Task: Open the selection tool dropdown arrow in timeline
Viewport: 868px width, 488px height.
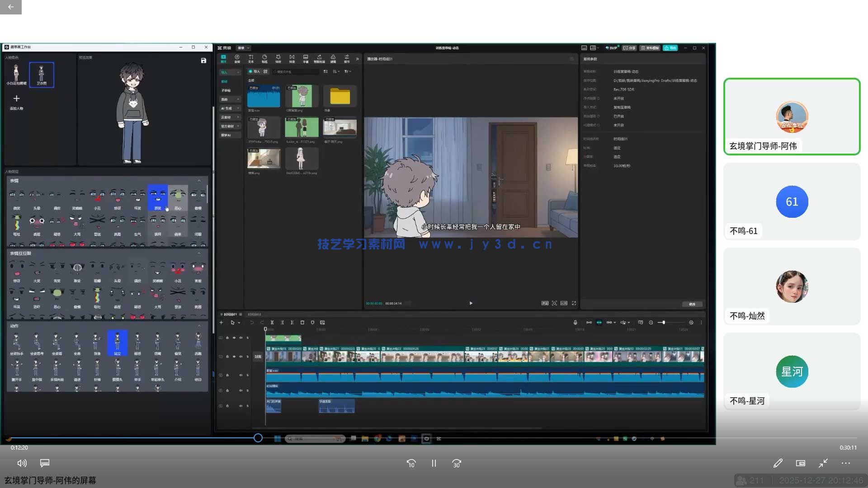Action: (239, 323)
